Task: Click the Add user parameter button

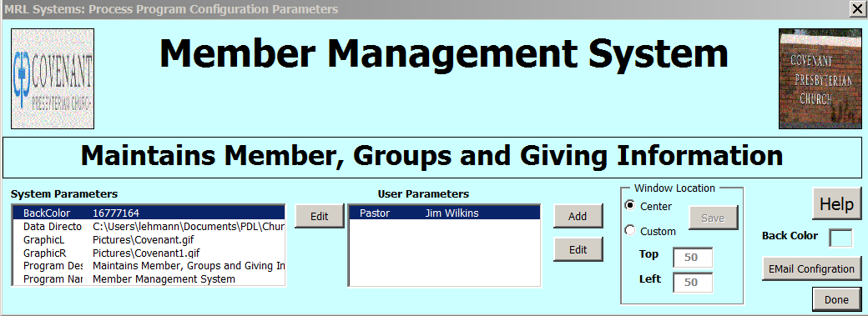Action: coord(578,217)
